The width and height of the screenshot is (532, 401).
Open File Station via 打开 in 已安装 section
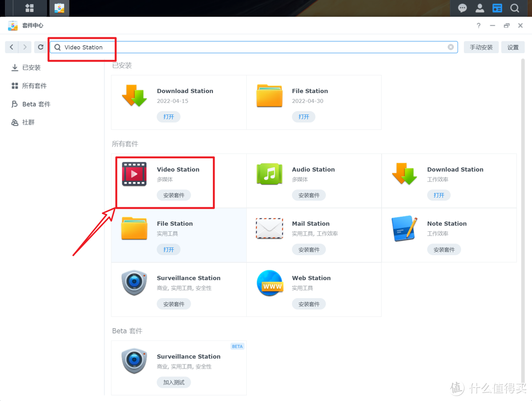(x=303, y=117)
